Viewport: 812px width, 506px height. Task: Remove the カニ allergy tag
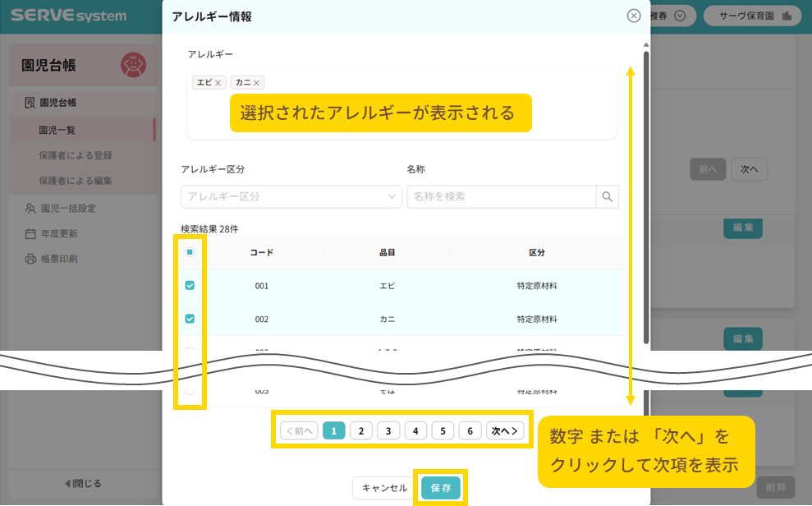[x=257, y=83]
